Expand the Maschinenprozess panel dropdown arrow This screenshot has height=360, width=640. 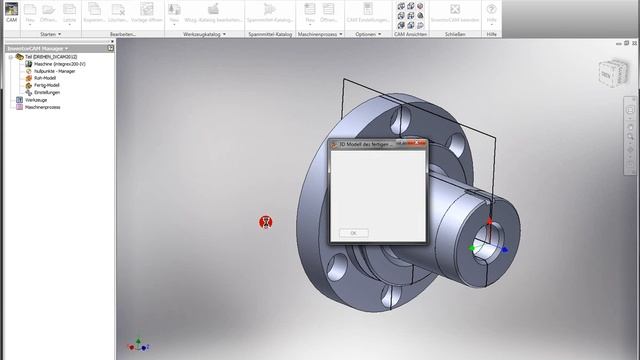(x=341, y=34)
